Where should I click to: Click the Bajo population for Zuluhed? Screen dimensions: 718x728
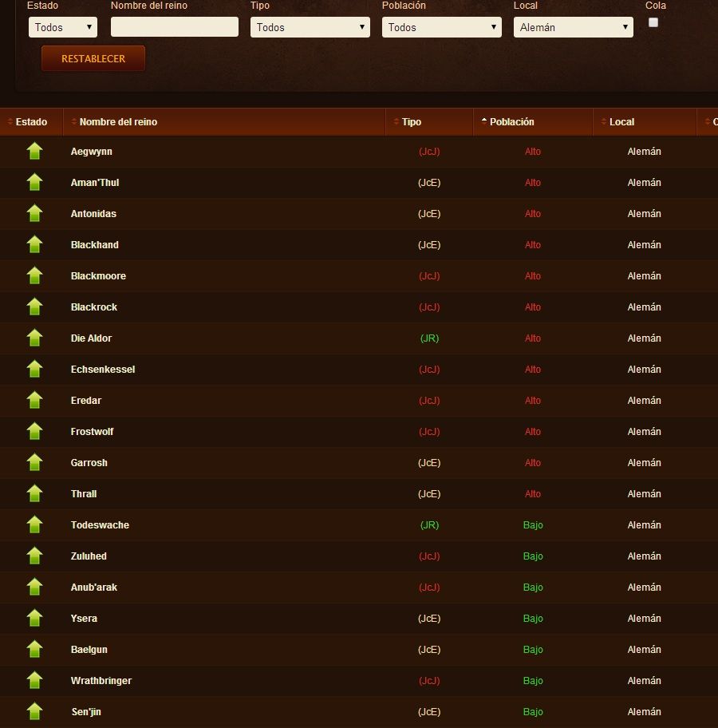point(533,556)
